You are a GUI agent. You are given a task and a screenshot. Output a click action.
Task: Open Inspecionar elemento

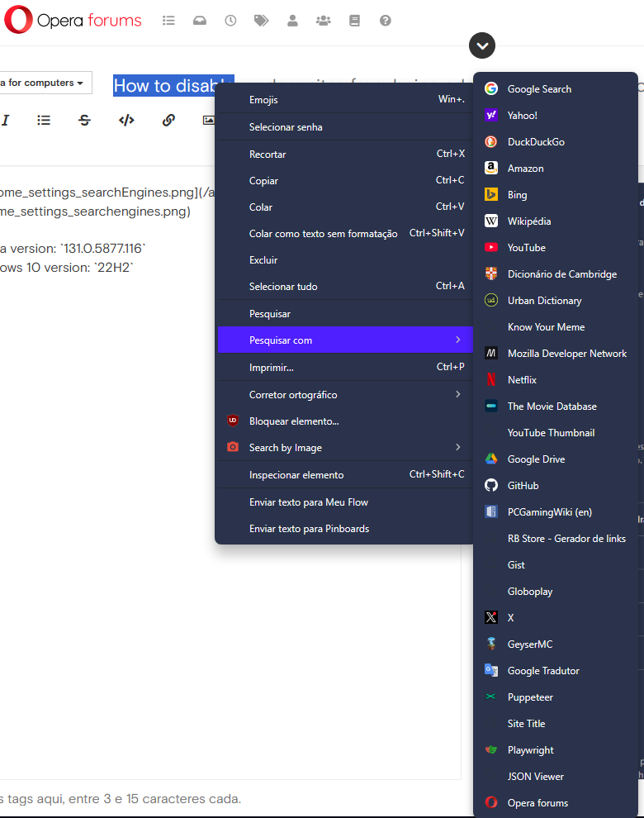(x=344, y=475)
